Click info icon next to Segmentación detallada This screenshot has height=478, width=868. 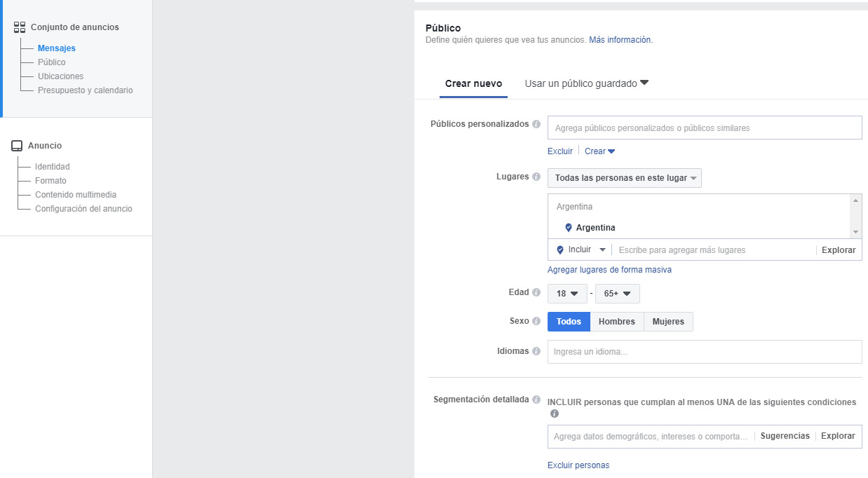point(536,400)
